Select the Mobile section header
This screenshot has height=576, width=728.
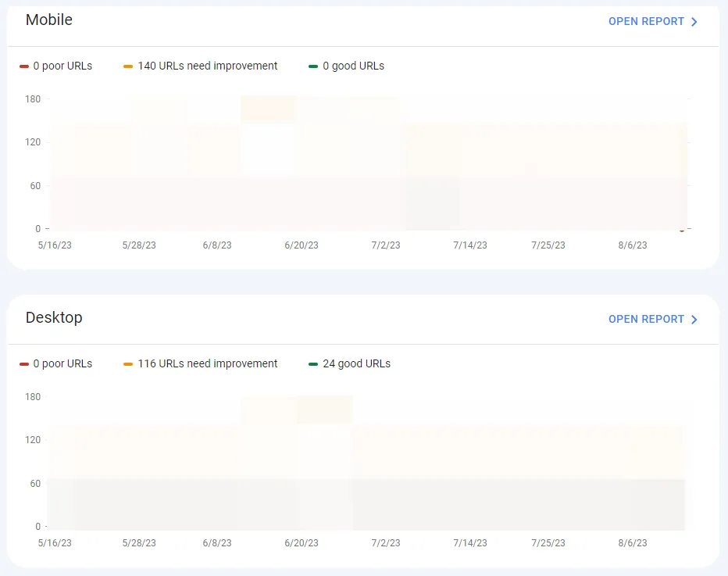coord(48,20)
